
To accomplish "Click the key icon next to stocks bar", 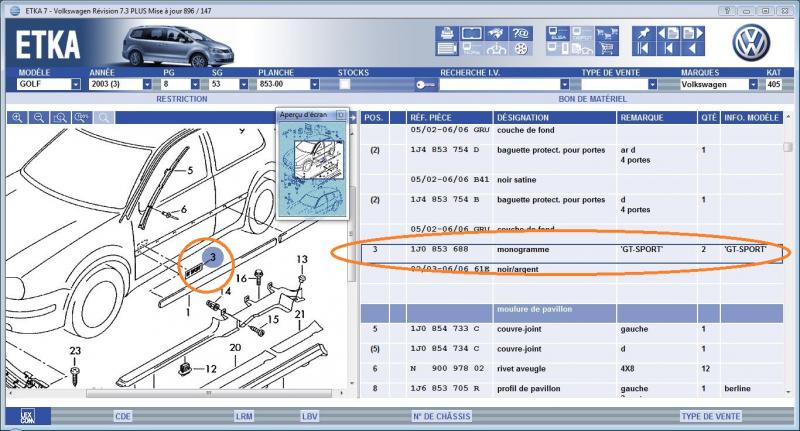I will coord(426,85).
